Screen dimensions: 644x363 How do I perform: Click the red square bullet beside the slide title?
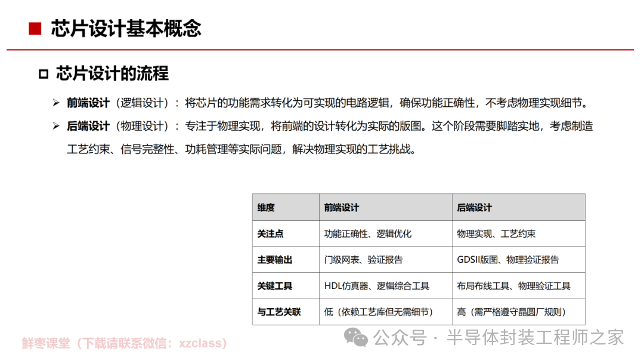(x=35, y=29)
